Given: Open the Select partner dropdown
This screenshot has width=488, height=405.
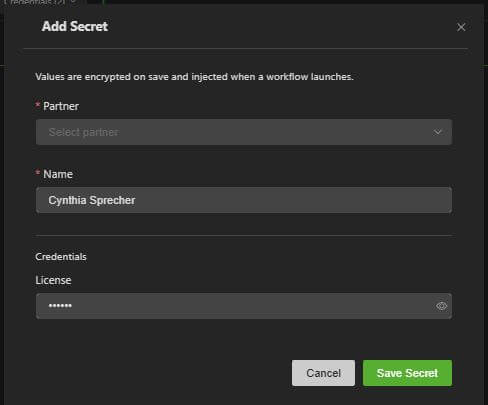Looking at the screenshot, I should pyautogui.click(x=244, y=132).
